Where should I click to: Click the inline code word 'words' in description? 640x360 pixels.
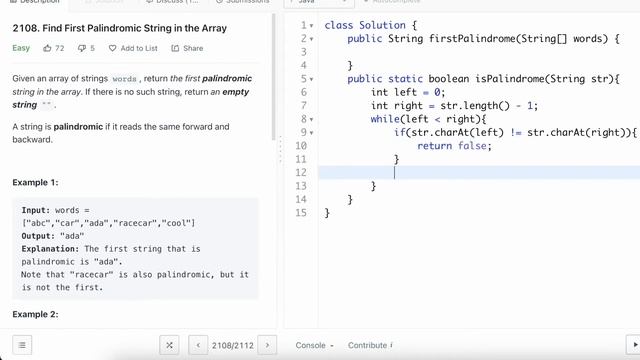pyautogui.click(x=124, y=79)
